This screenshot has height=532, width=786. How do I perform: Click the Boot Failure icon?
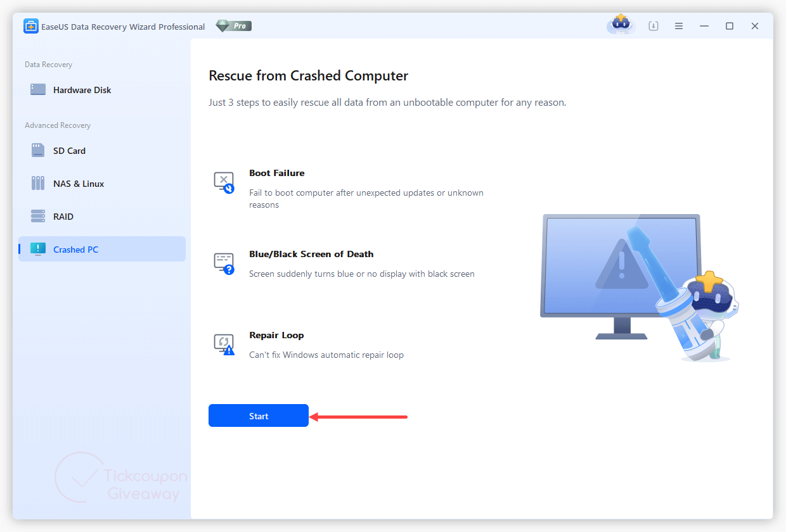click(x=224, y=182)
